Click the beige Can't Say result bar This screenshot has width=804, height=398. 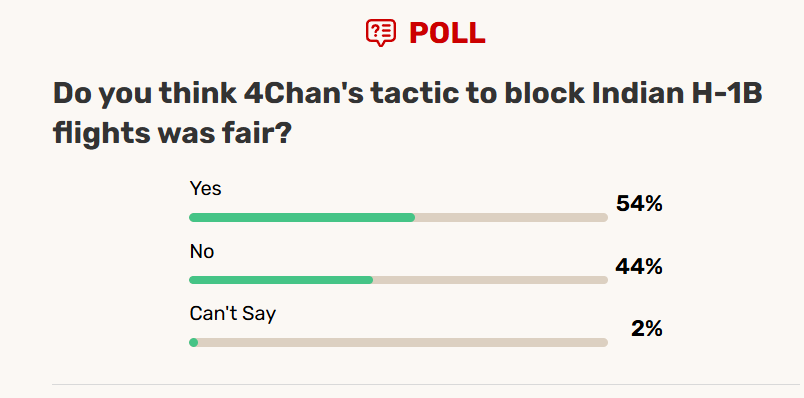[x=398, y=342]
